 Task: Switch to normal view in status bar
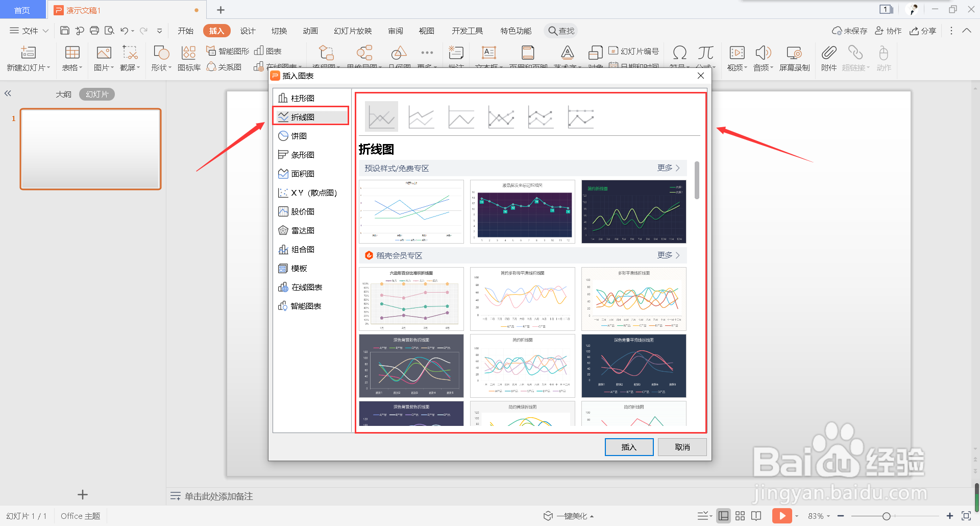pyautogui.click(x=723, y=516)
